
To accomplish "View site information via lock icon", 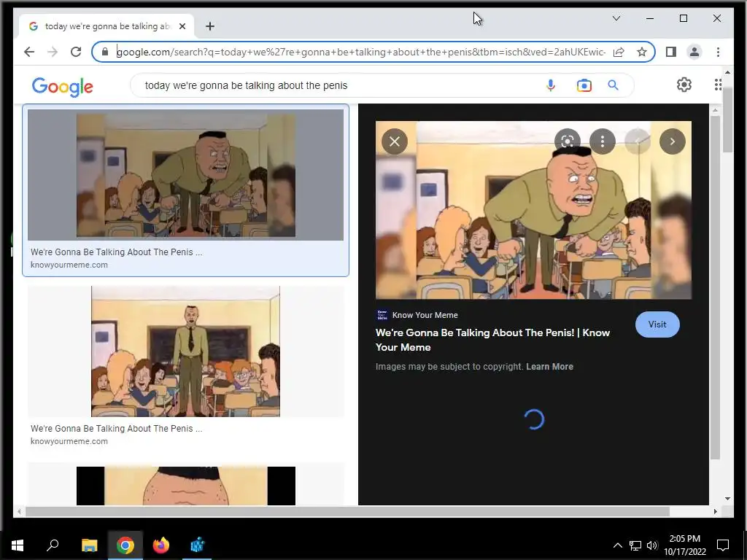I will point(105,52).
